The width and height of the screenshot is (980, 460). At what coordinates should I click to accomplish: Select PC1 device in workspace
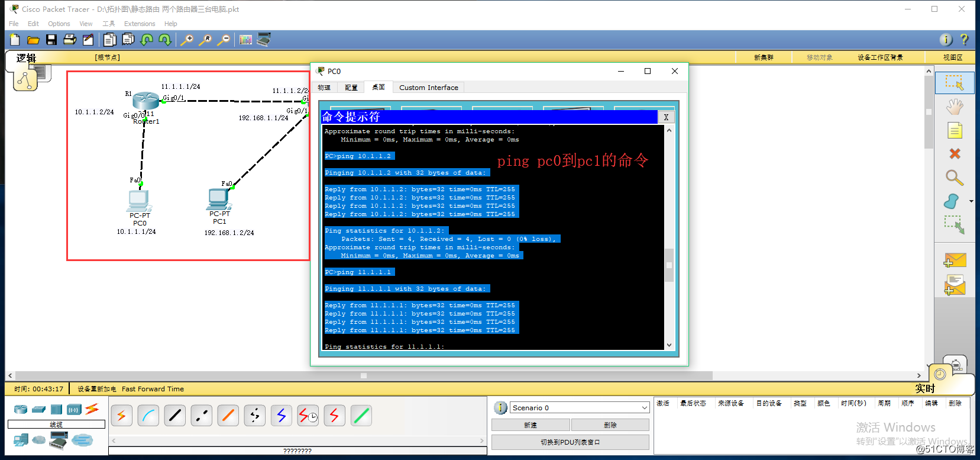pos(219,199)
